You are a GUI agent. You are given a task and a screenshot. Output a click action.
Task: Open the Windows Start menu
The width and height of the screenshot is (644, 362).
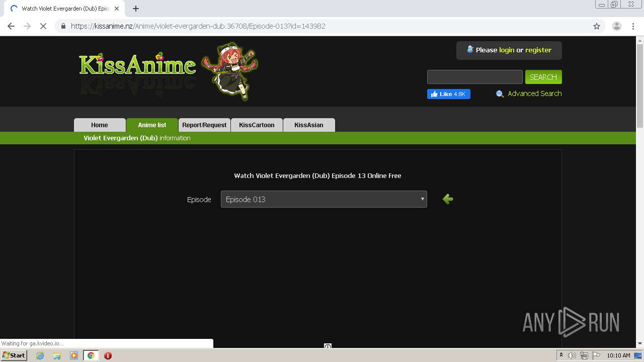[14, 355]
